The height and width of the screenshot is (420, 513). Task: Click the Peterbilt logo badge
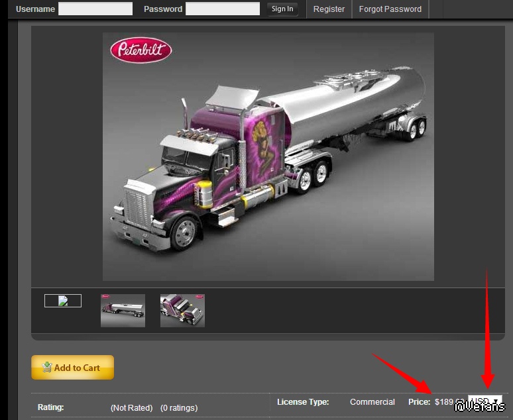pyautogui.click(x=141, y=50)
